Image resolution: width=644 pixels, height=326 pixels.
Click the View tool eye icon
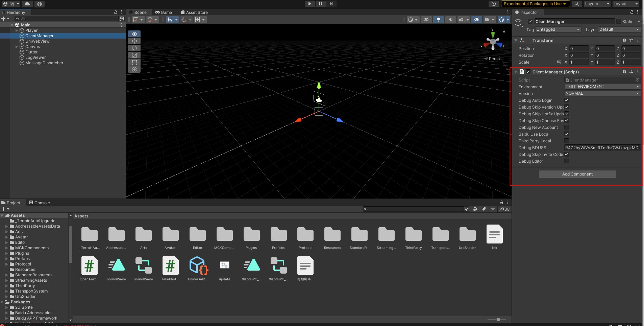pos(134,34)
